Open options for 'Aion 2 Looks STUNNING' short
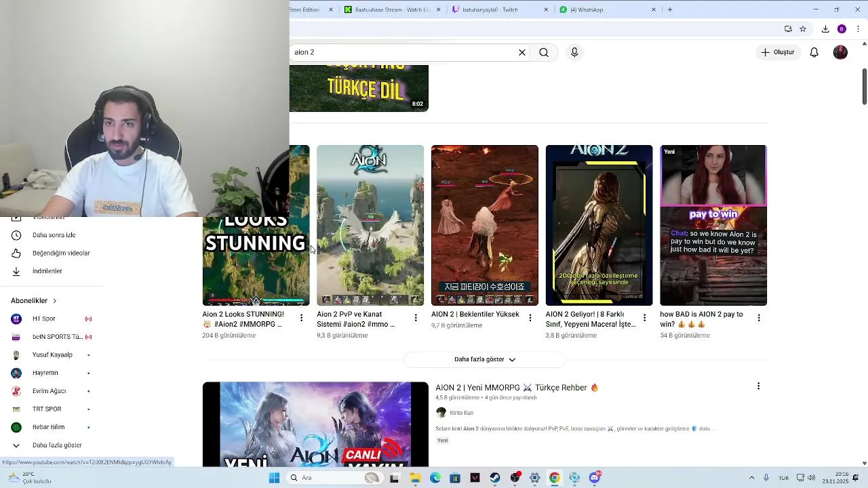The height and width of the screenshot is (488, 868). click(x=301, y=317)
